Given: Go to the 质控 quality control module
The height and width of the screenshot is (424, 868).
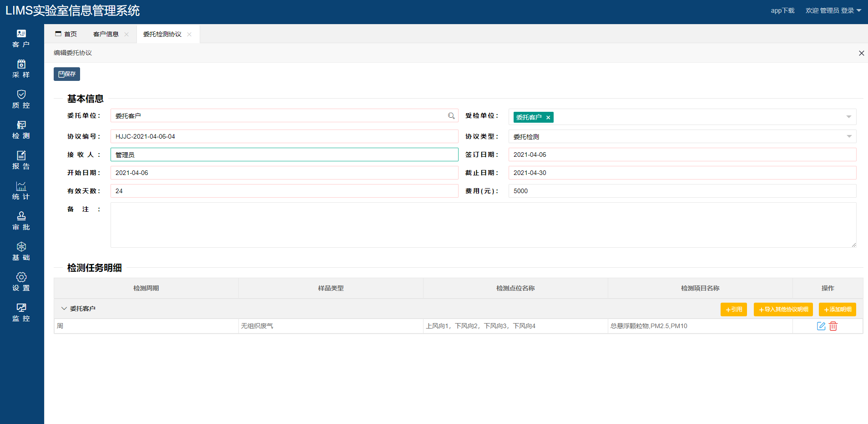Looking at the screenshot, I should 21,99.
